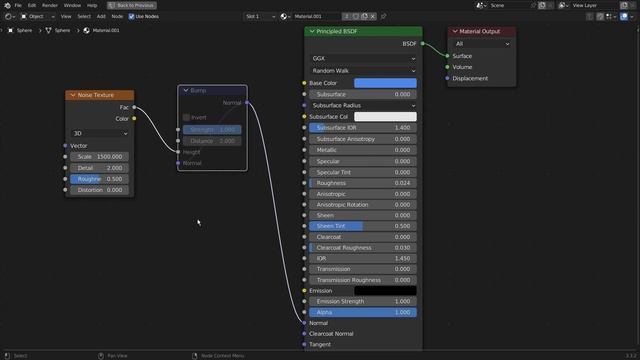Unlink material with the X icon
The width and height of the screenshot is (640, 360).
pyautogui.click(x=373, y=16)
